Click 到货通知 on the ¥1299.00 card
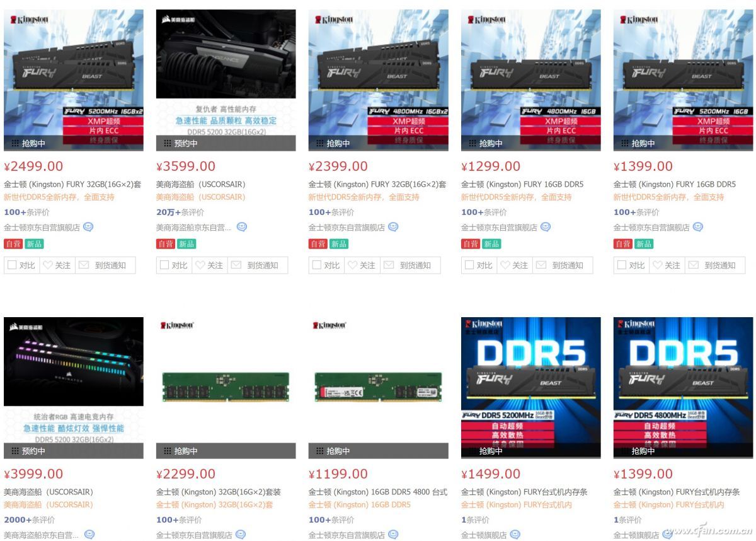Viewport: 756px width, 541px height. (563, 265)
